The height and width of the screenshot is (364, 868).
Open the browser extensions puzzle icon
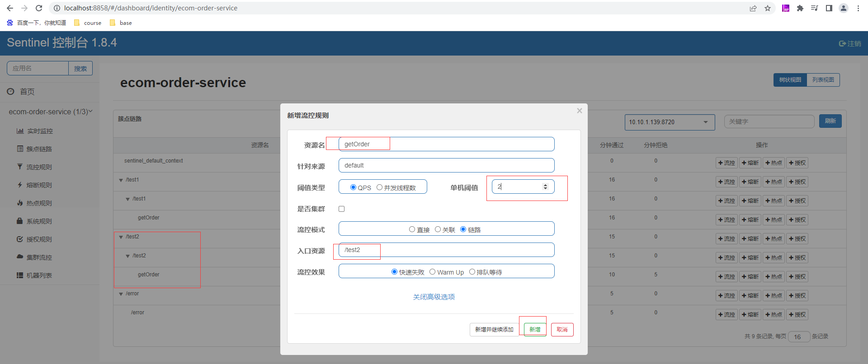[x=800, y=8]
